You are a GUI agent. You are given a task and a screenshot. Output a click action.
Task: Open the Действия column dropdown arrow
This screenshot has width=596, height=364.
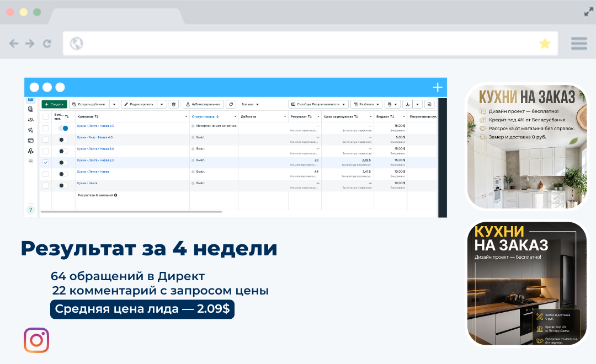[285, 117]
